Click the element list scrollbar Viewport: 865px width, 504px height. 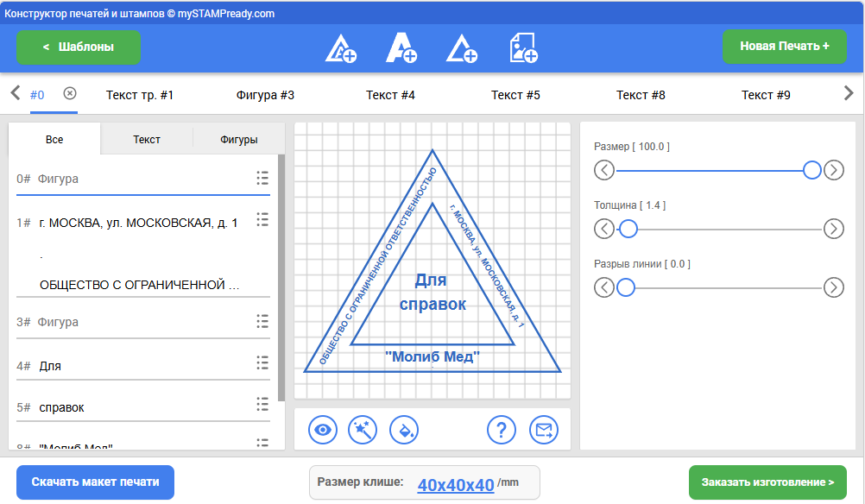click(281, 278)
